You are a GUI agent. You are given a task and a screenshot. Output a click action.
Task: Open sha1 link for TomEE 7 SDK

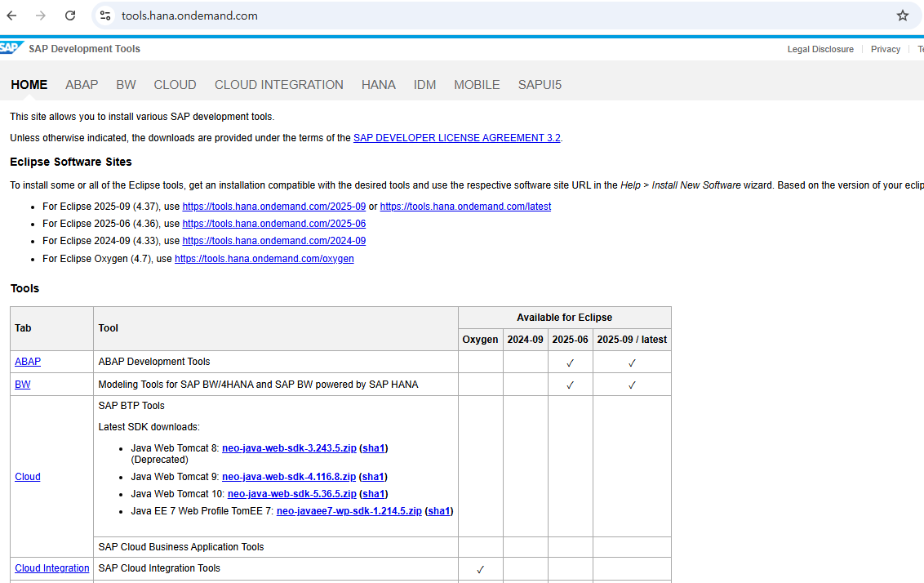439,511
